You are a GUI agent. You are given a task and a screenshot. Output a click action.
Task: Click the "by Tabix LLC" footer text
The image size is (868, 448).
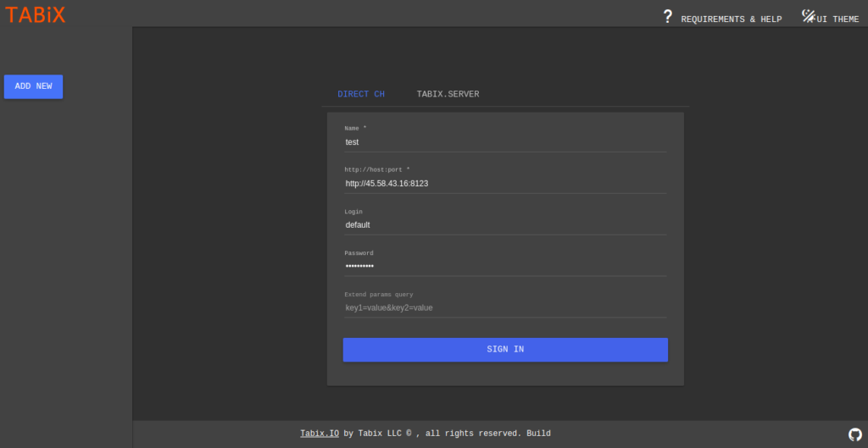[x=373, y=434]
